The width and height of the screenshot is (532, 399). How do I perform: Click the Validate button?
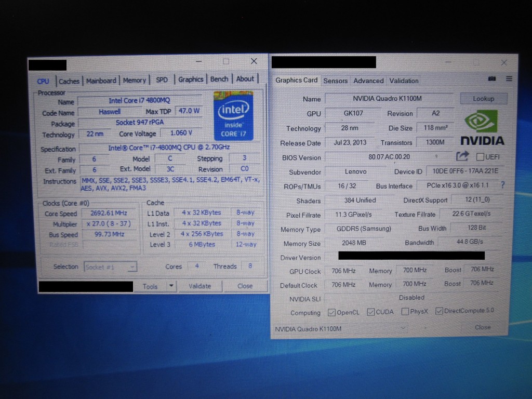[x=199, y=286]
